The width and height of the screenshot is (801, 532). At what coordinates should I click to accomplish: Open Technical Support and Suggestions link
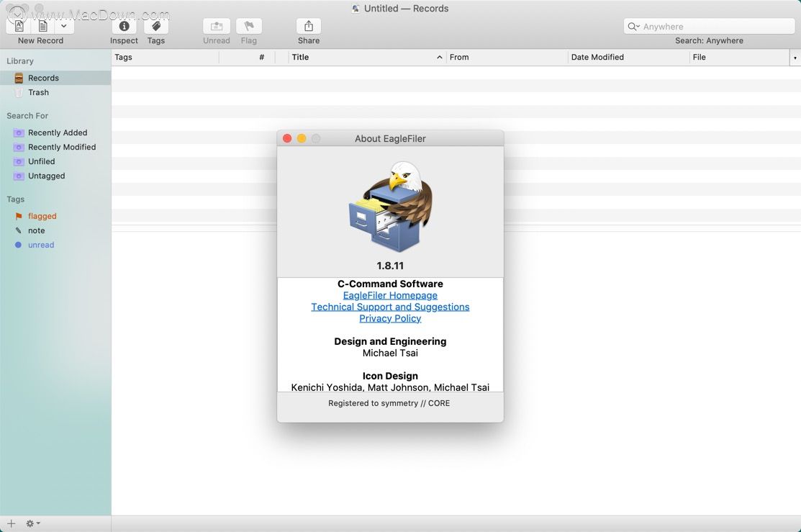[390, 307]
